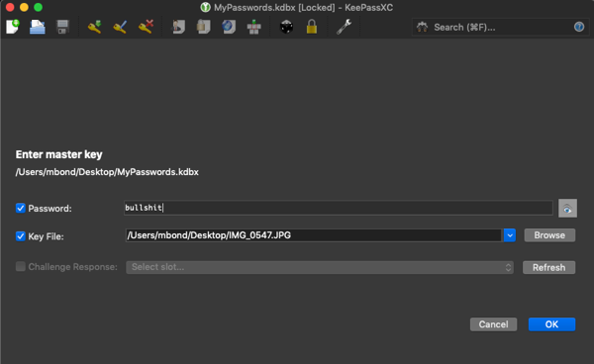Uncheck the Key File checkbox
This screenshot has height=364, width=594.
point(21,236)
